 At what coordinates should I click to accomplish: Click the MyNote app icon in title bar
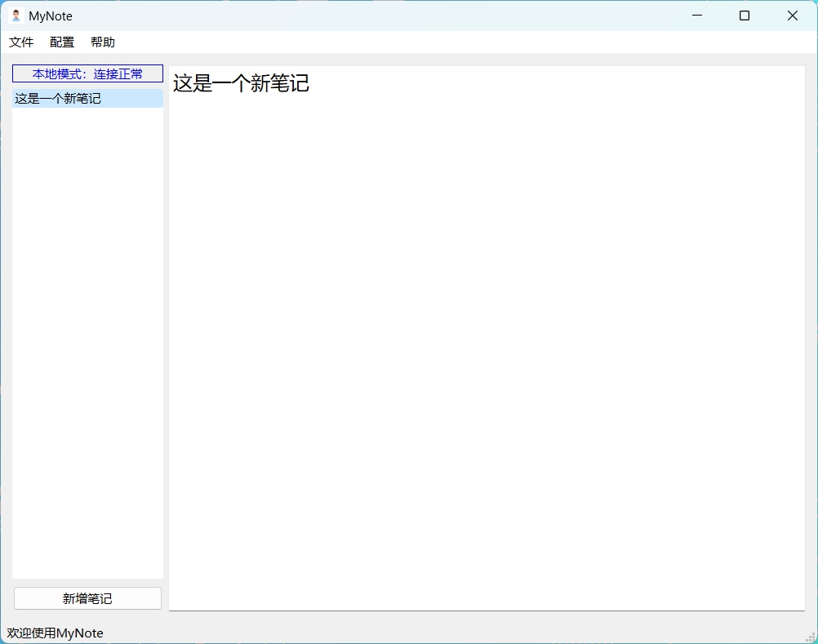(16, 16)
